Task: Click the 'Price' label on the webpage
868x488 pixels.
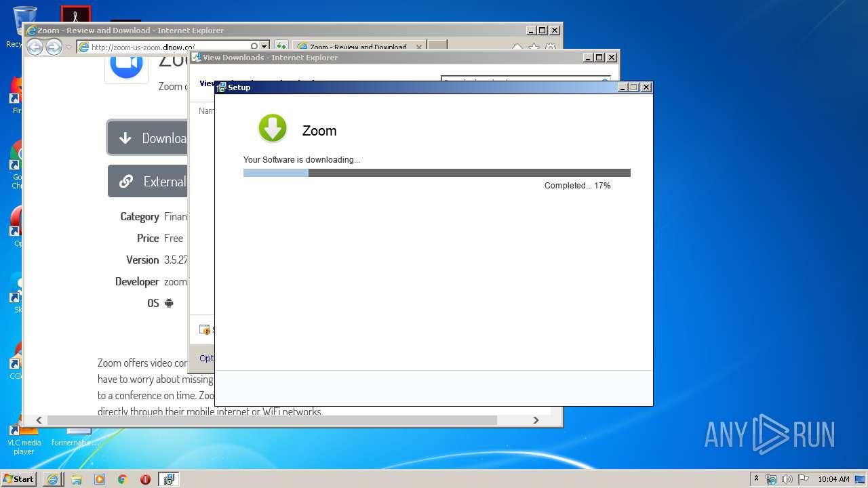Action: coord(148,239)
